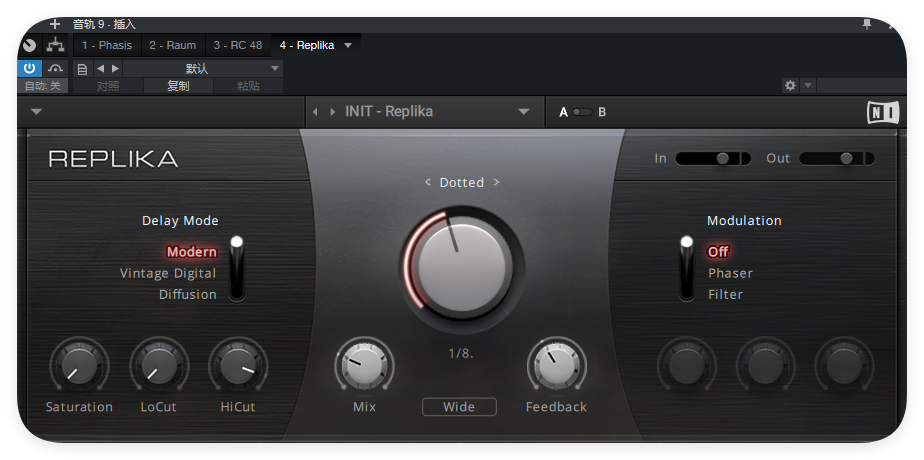The height and width of the screenshot is (460, 924).
Task: Click the first disabled modulation knob
Action: click(x=686, y=366)
